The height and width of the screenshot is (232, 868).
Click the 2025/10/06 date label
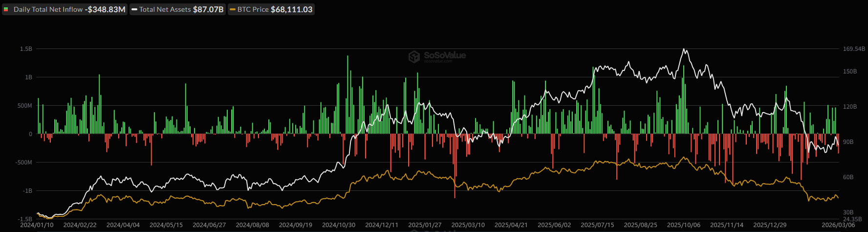pos(684,225)
